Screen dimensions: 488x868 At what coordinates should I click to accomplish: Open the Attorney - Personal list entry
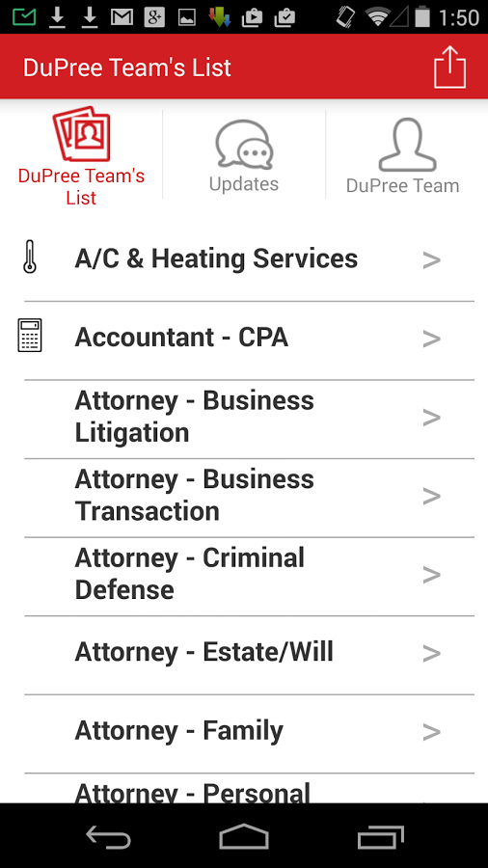pos(249,789)
